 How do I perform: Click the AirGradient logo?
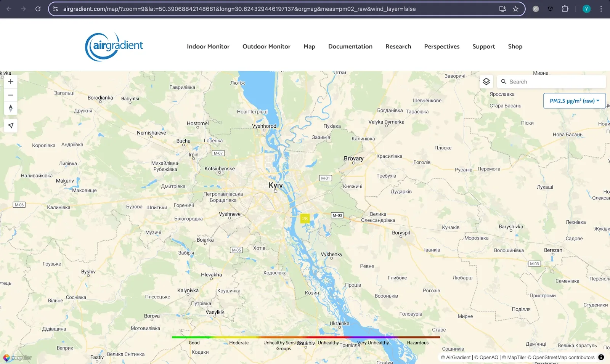114,47
